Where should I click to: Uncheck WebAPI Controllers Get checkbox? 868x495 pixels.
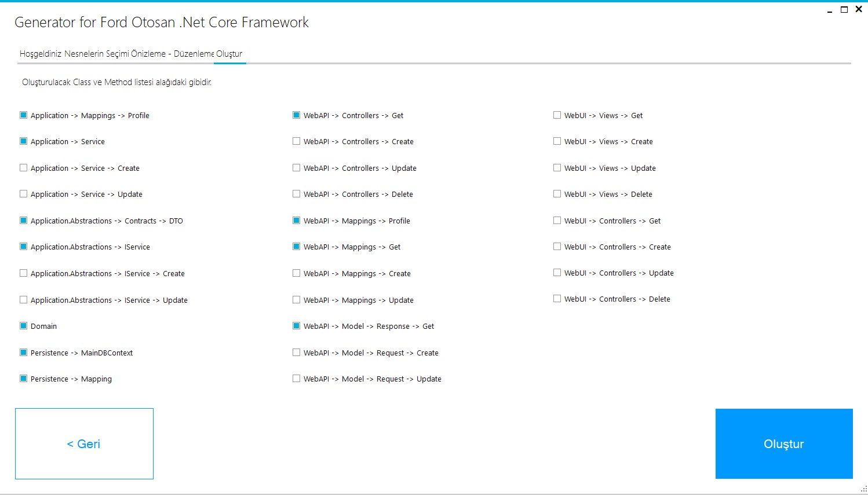(297, 115)
